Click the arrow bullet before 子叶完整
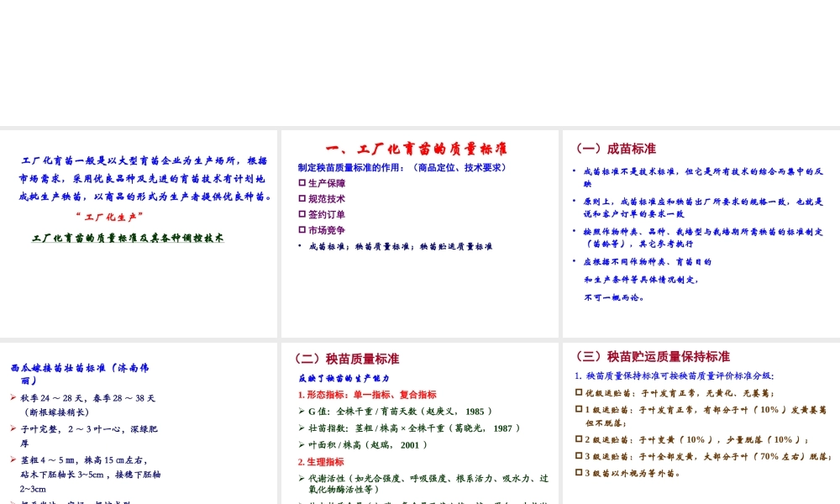Screen dimensions: 840x504 [x=13, y=428]
